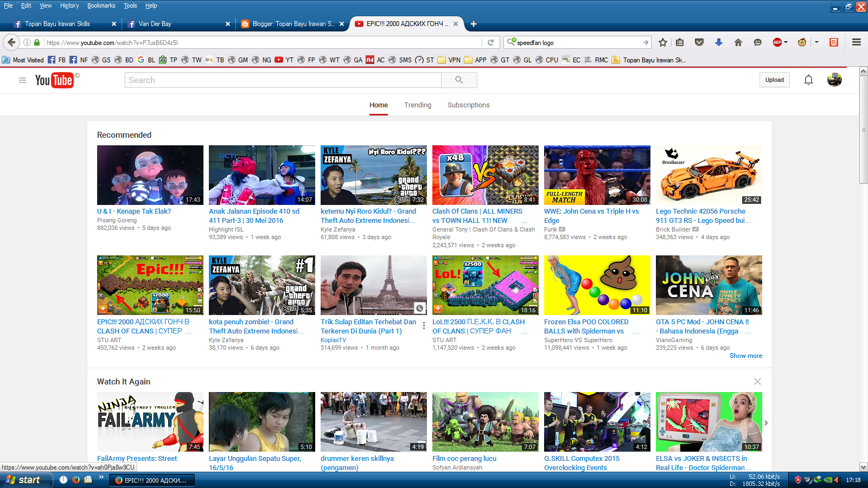Click the browser address bar

pyautogui.click(x=263, y=42)
